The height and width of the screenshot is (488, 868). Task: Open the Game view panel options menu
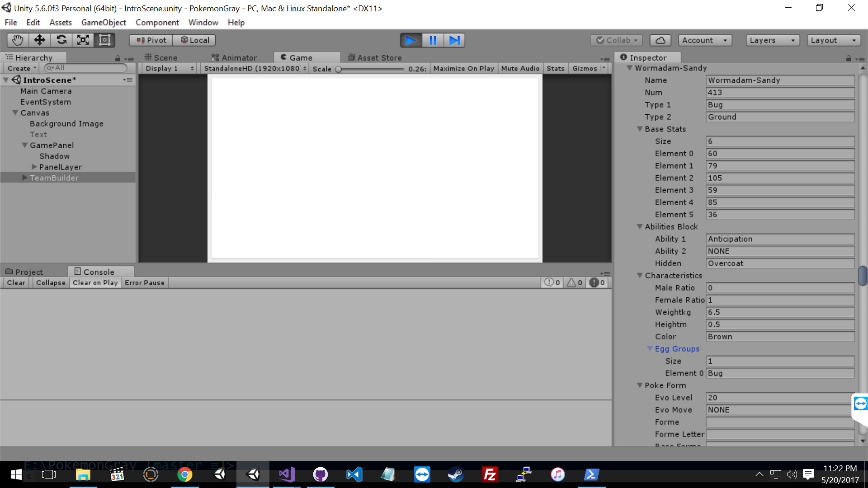point(605,59)
